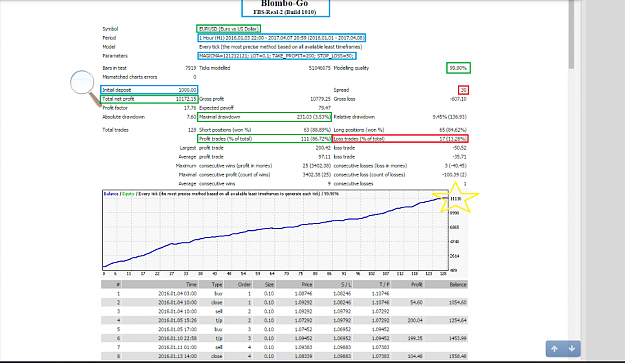Click the 'Absolute drawdown' label
Viewport: 625px width, 363px height.
pos(124,117)
